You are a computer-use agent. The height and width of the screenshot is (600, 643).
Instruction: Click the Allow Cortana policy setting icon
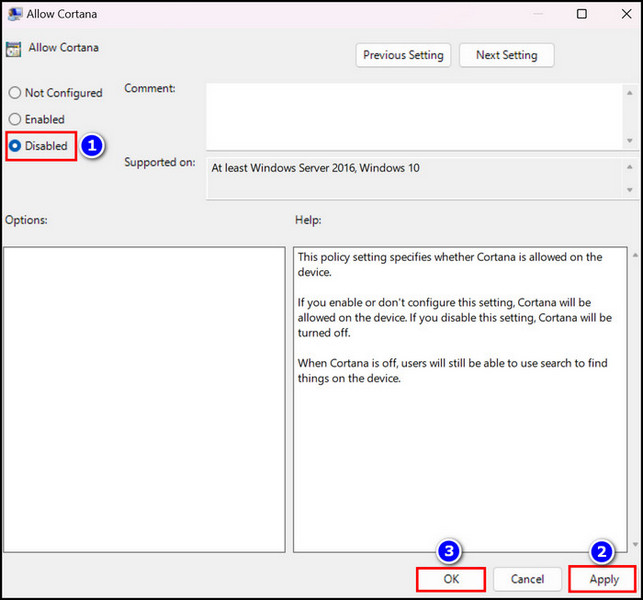tap(13, 49)
